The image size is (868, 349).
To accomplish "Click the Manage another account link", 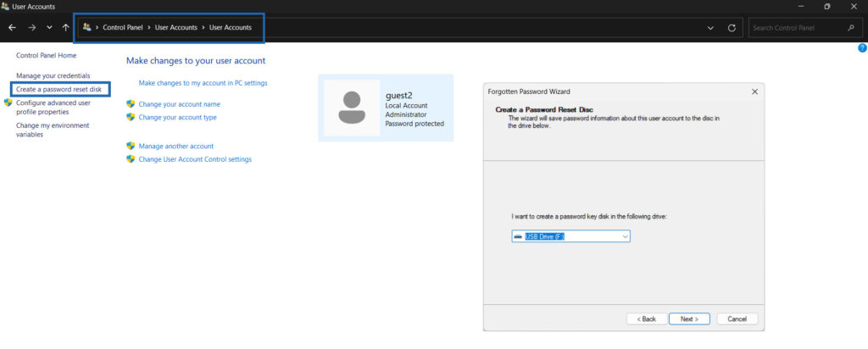I will [x=175, y=146].
